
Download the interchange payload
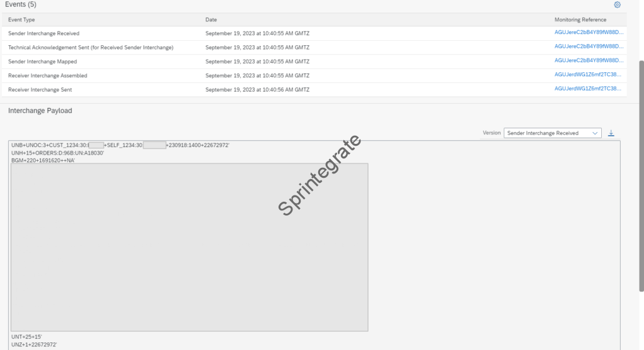pyautogui.click(x=611, y=133)
